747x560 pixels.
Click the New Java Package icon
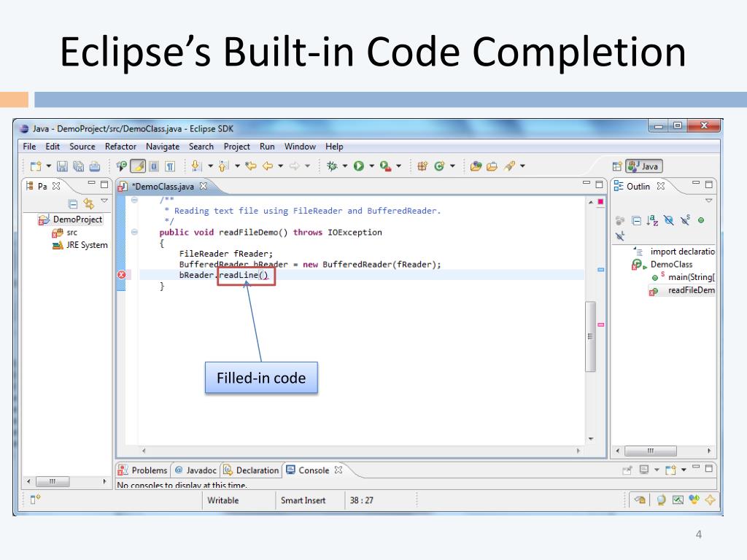[x=422, y=166]
